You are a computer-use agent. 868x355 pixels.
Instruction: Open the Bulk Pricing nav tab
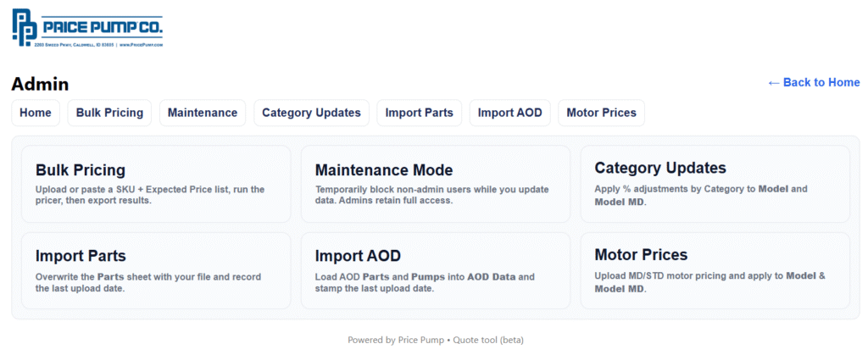click(x=110, y=113)
